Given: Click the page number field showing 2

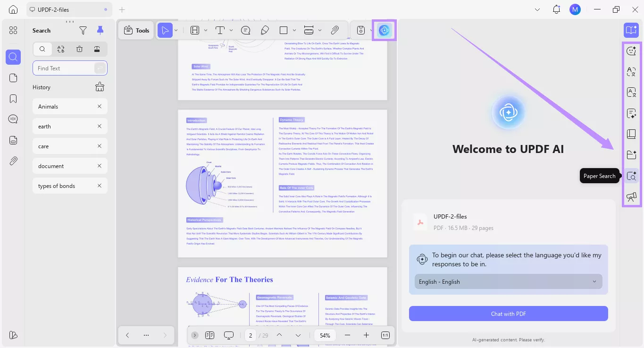Looking at the screenshot, I should point(251,335).
